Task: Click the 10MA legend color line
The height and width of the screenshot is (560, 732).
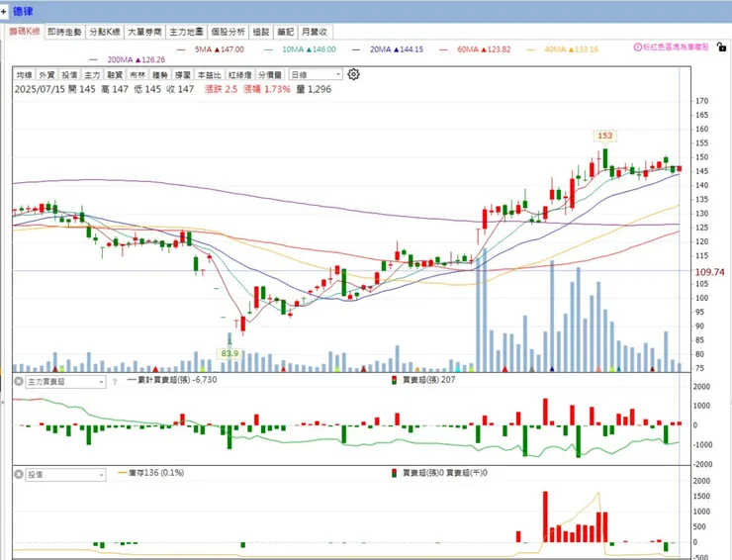Action: [268, 49]
